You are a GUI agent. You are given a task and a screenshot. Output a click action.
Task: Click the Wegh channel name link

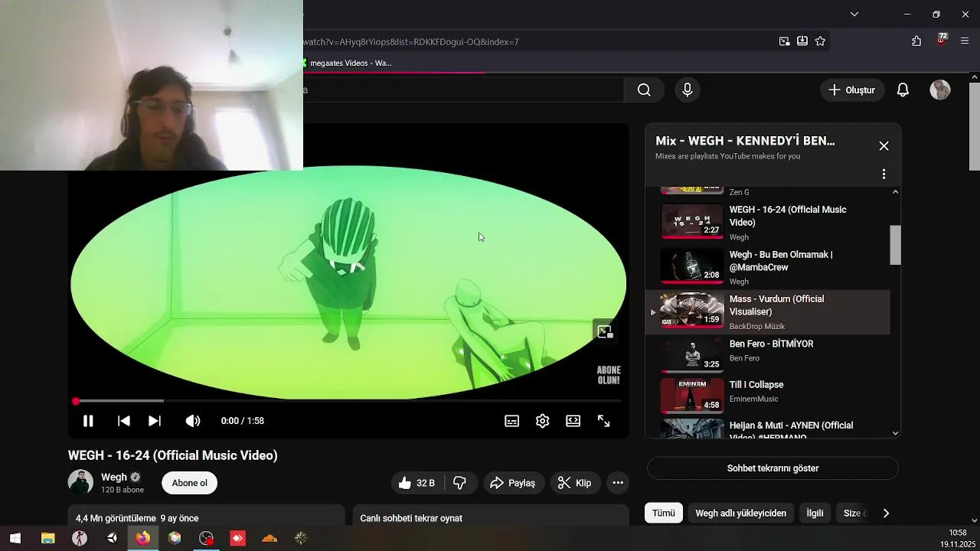coord(114,477)
